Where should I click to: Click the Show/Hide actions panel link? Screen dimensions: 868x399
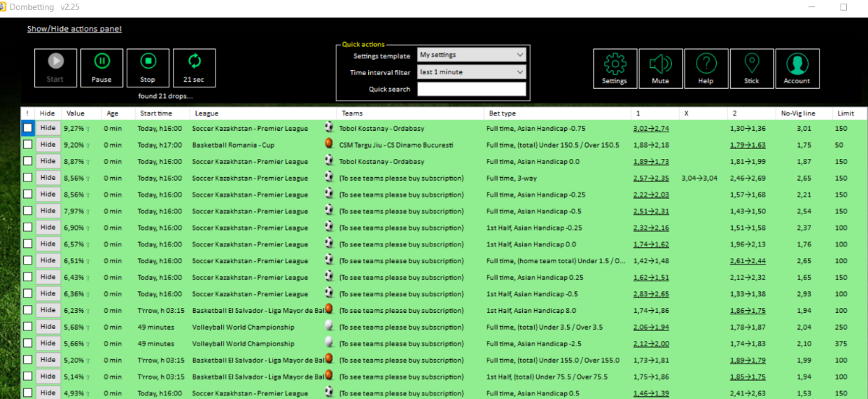[74, 29]
